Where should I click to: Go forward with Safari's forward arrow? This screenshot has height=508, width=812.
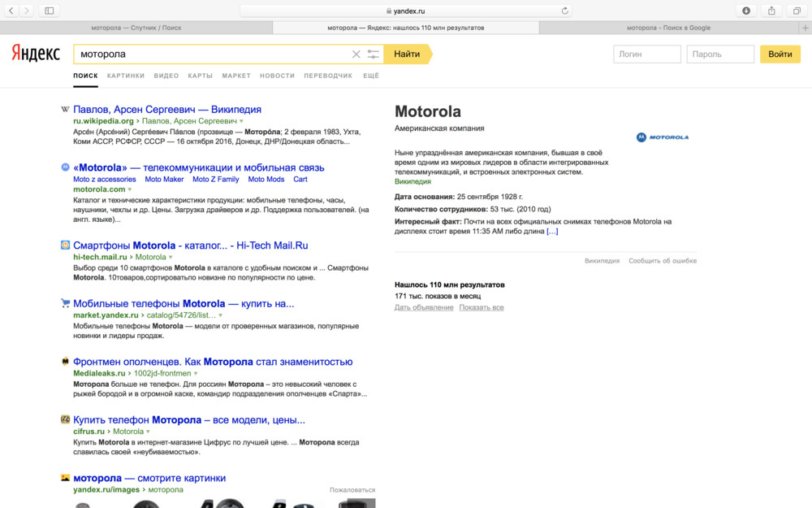(27, 11)
